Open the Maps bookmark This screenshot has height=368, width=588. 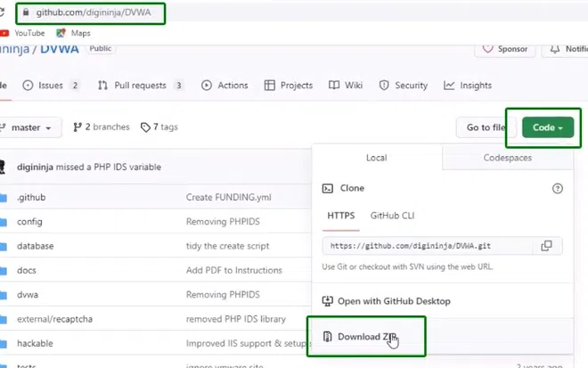point(73,33)
